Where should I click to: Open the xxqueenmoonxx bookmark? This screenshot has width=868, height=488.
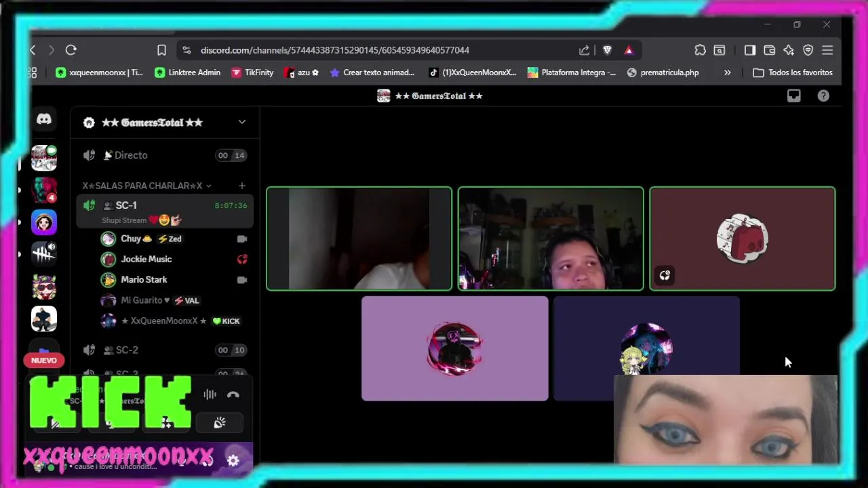(99, 73)
